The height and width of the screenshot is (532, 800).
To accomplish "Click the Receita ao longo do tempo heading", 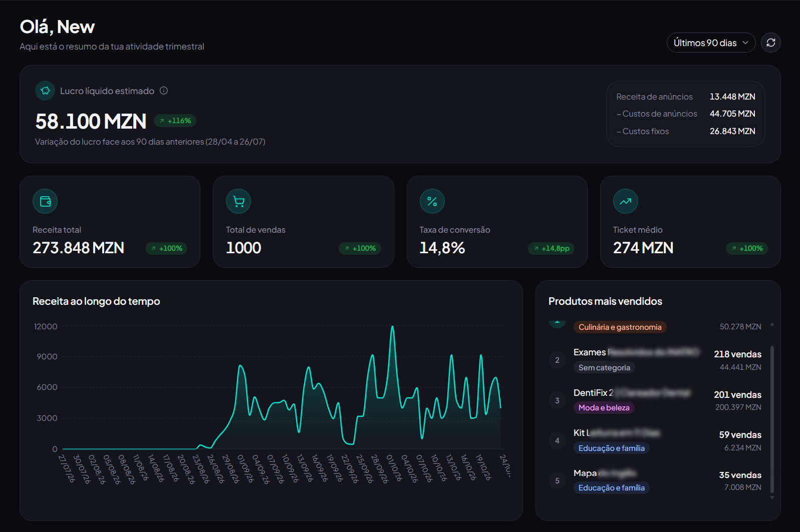I will click(x=96, y=301).
